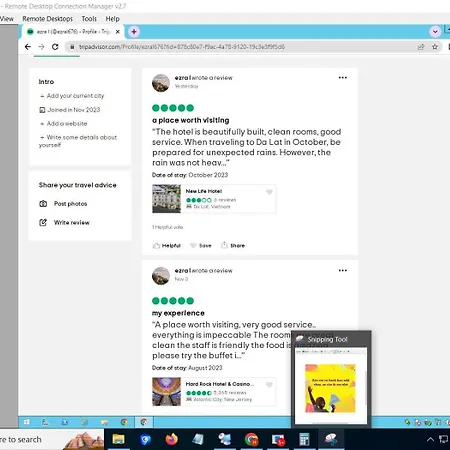450x450 pixels.
Task: Click the Windows search box
Action: [x=52, y=439]
